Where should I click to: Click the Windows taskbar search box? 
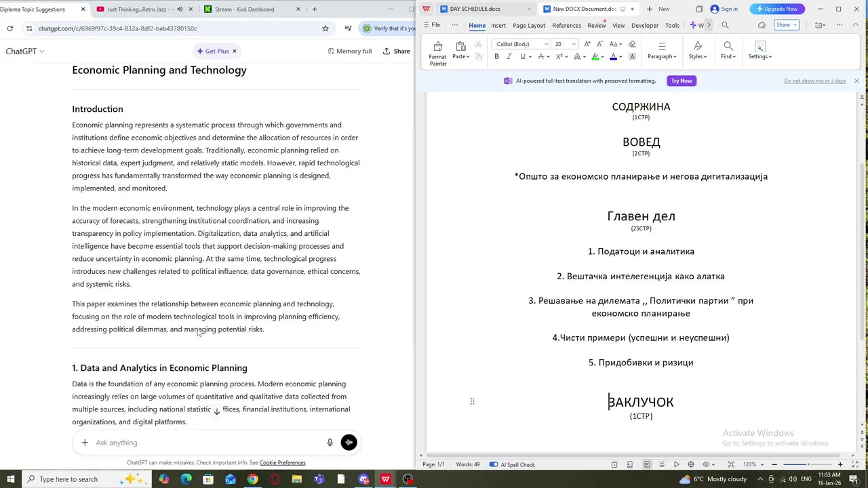tap(87, 479)
